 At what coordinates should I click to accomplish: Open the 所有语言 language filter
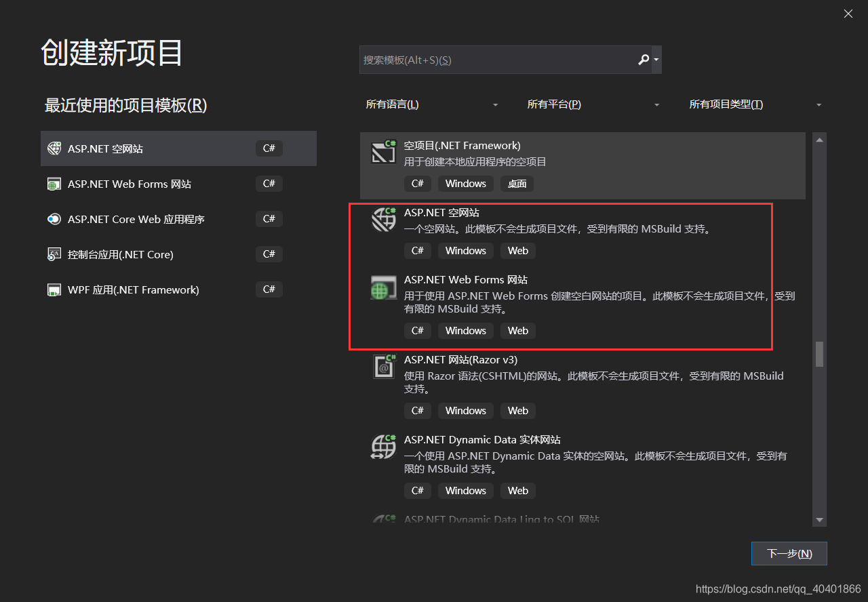pos(432,104)
